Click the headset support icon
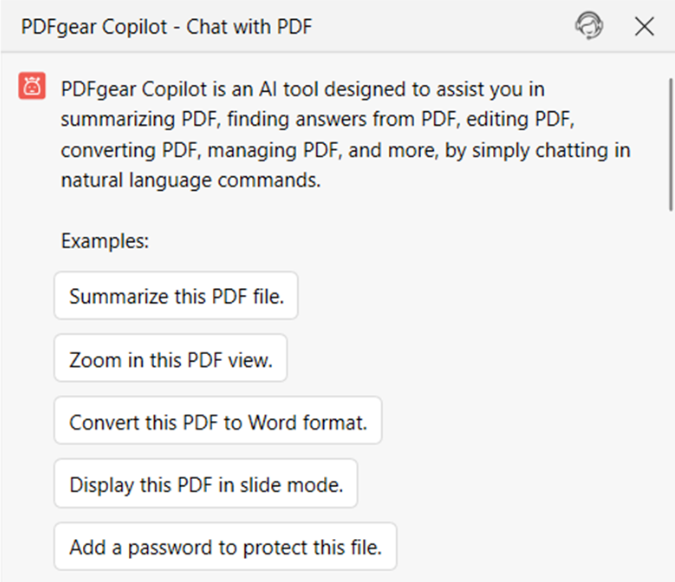 [589, 26]
